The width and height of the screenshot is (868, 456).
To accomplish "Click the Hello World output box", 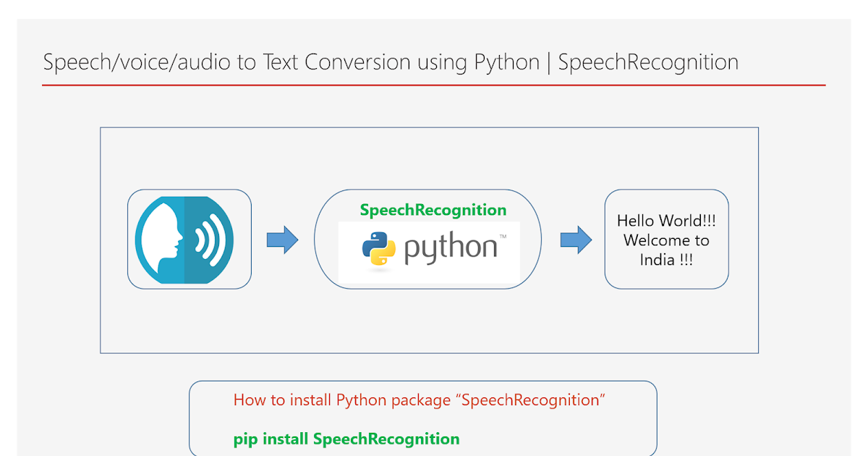I will coord(666,240).
